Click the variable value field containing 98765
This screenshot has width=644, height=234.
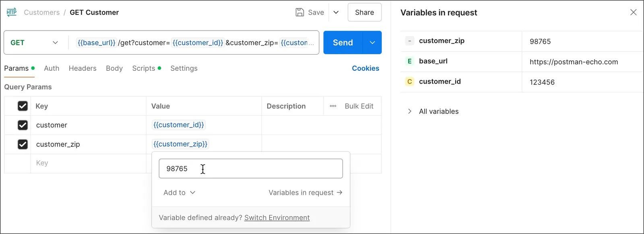click(x=251, y=168)
